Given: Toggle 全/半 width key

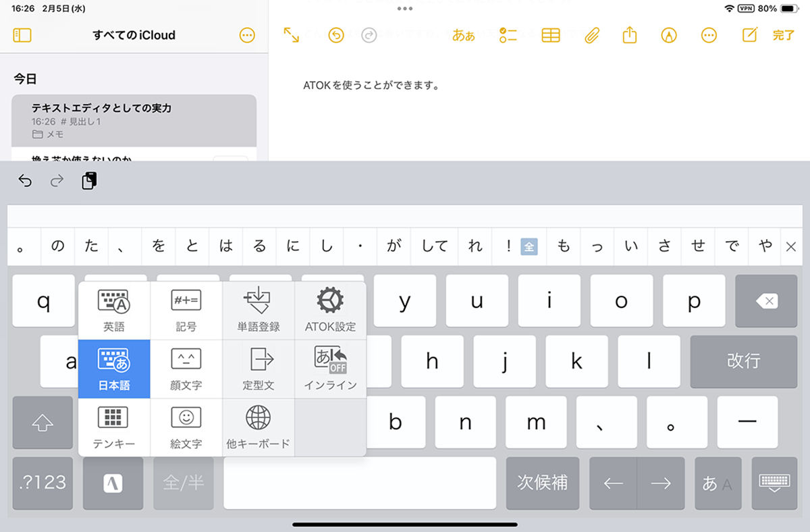Looking at the screenshot, I should [x=184, y=483].
